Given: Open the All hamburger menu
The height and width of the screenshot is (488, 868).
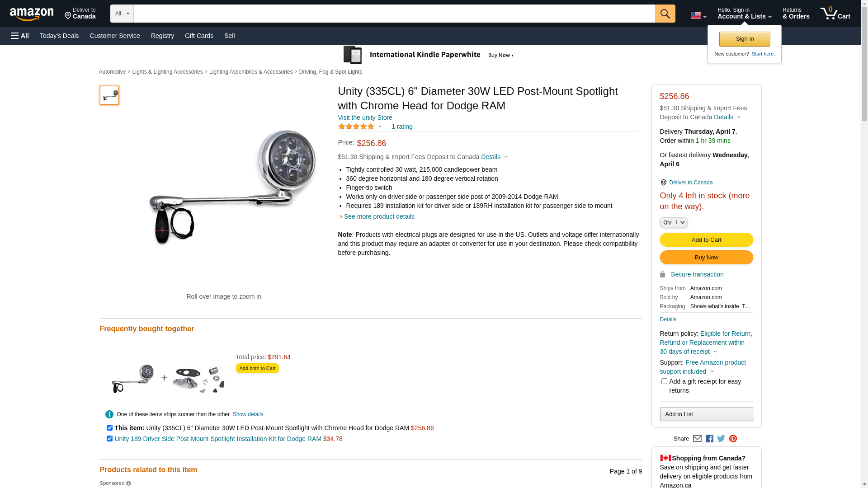Looking at the screenshot, I should point(20,36).
